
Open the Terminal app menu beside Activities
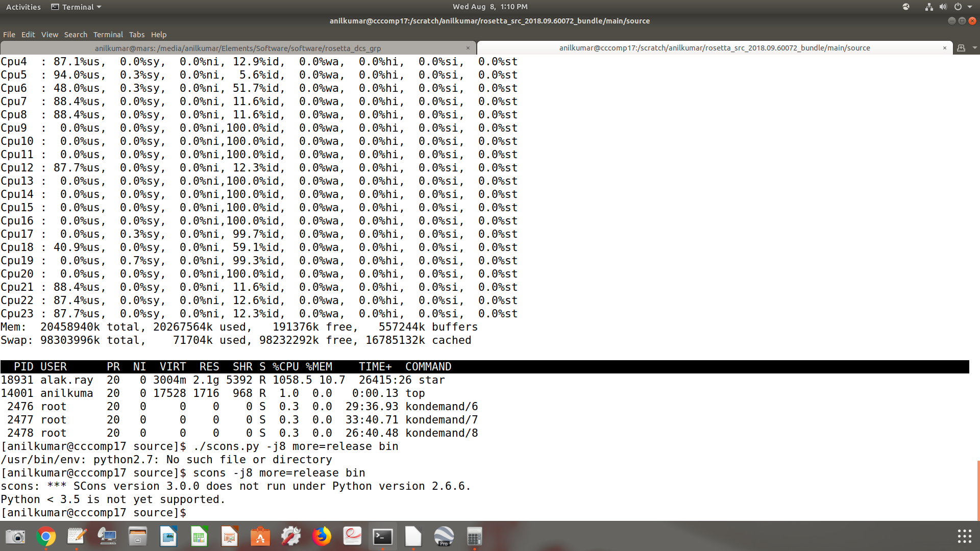click(76, 7)
